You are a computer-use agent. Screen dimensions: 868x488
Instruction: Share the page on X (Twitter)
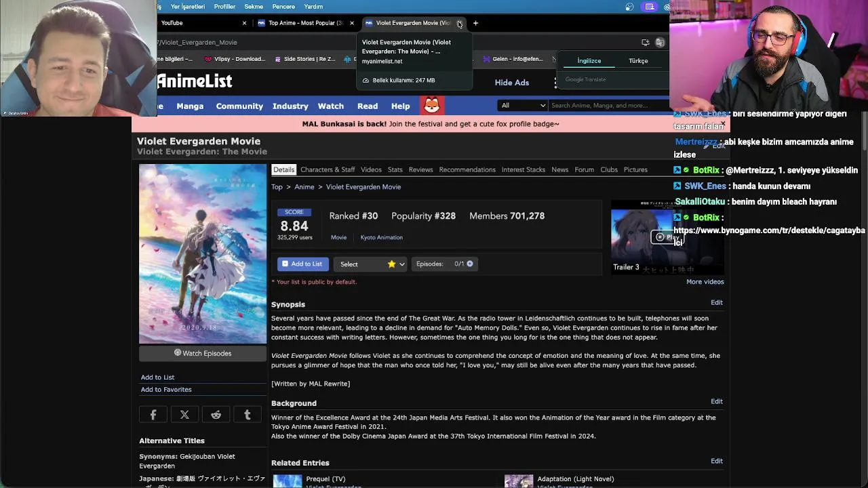(x=184, y=415)
